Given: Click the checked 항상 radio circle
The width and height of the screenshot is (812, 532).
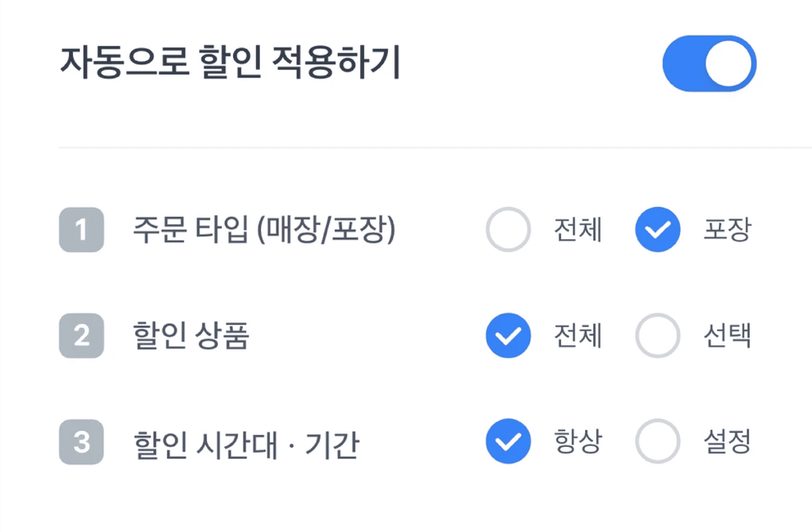Looking at the screenshot, I should tap(508, 442).
